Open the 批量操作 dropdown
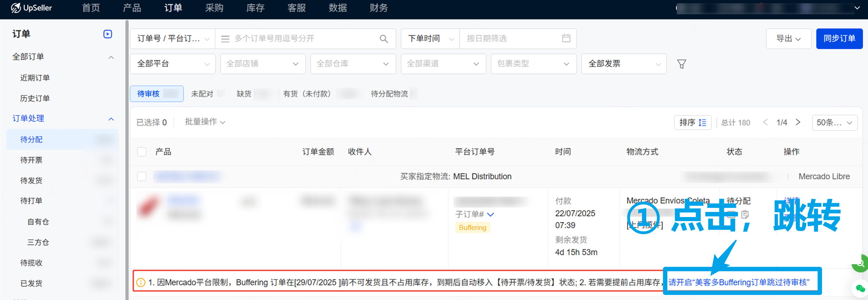Image resolution: width=868 pixels, height=300 pixels. click(205, 122)
